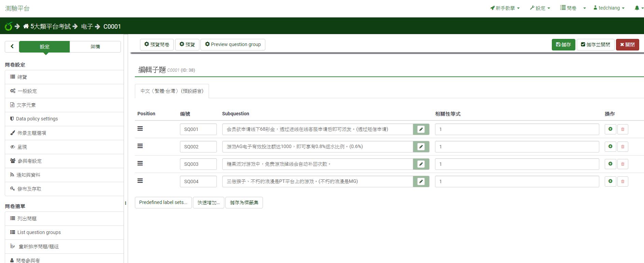
Task: Delete subquestion SQ002 with trash icon
Action: (x=622, y=147)
